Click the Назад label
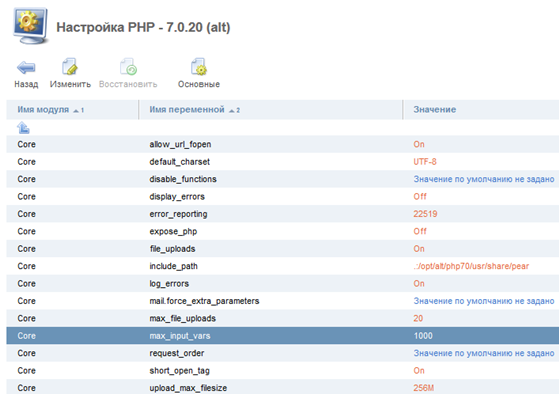This screenshot has height=394, width=559. 26,84
